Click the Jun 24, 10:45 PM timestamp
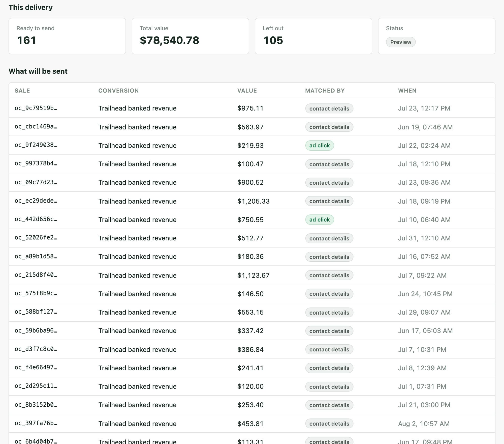504x444 pixels. click(425, 294)
